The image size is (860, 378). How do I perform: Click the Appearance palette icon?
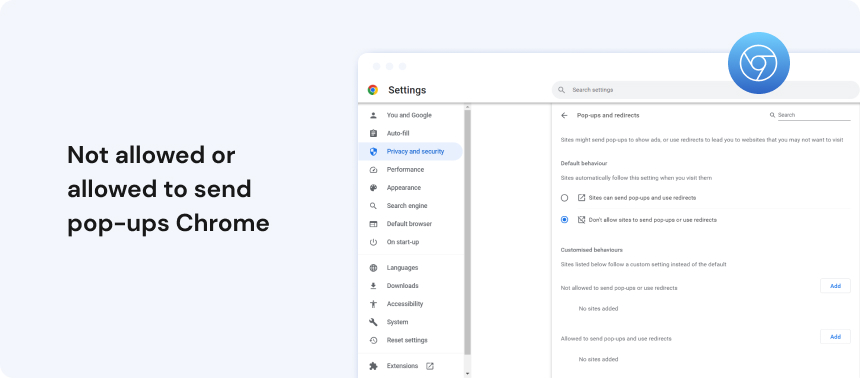point(374,188)
